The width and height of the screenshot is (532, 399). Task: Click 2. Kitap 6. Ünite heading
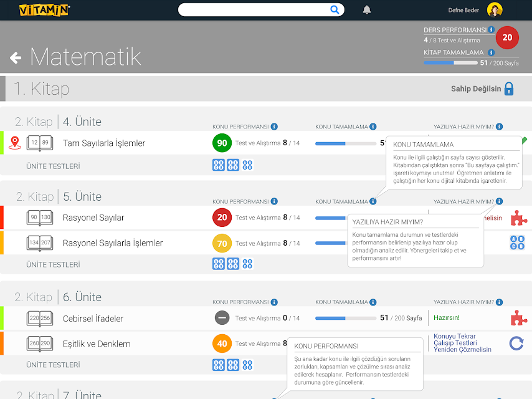[58, 297]
